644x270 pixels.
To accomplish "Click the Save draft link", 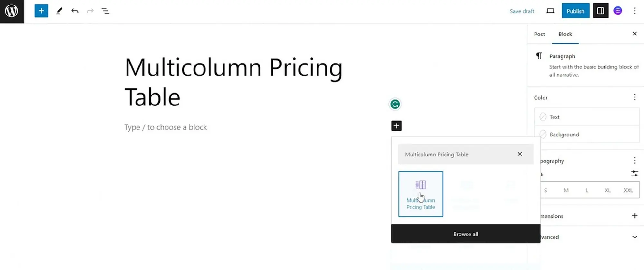I will (522, 11).
